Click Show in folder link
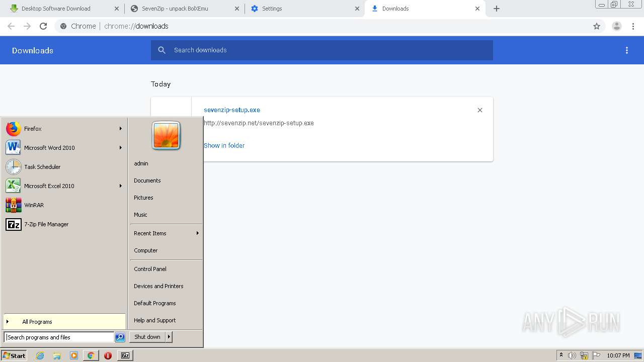This screenshot has height=362, width=644. coord(224,146)
